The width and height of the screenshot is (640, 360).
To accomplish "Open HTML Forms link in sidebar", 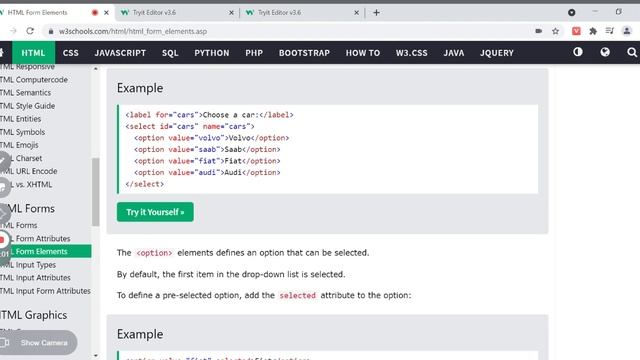I will click(19, 225).
